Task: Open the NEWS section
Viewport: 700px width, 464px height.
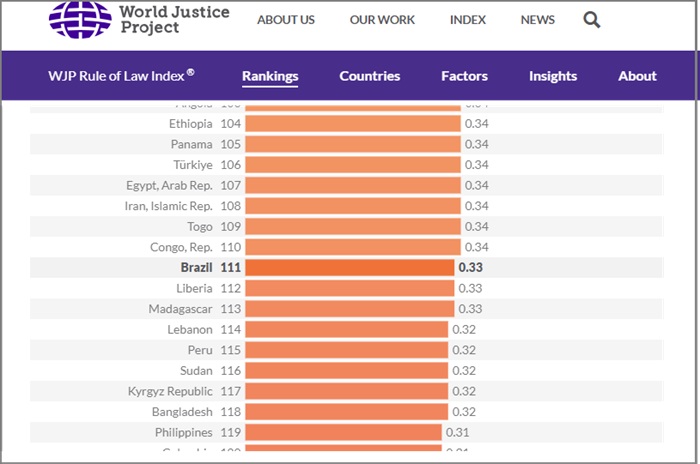Action: click(538, 20)
